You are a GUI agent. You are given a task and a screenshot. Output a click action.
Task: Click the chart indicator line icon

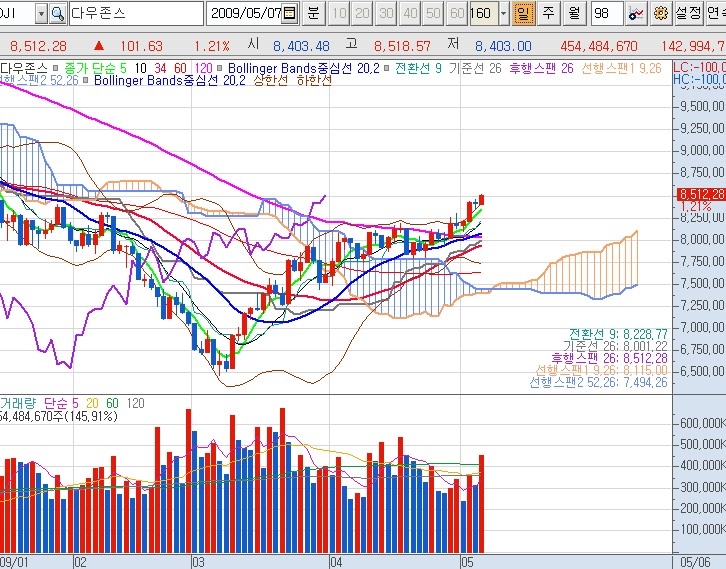pyautogui.click(x=638, y=14)
